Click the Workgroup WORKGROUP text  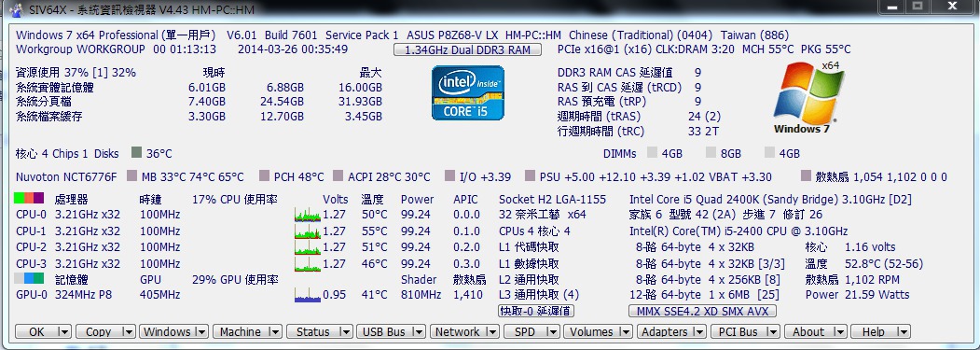coord(80,49)
